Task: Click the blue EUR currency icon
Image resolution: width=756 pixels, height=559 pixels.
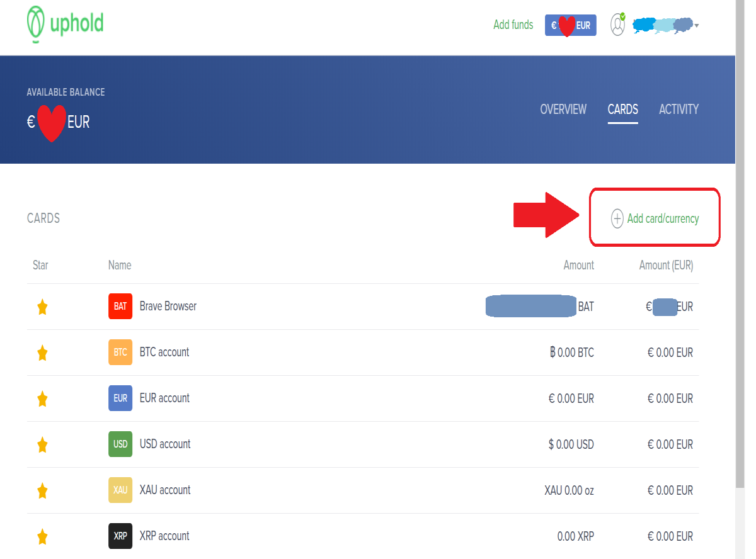Action: pyautogui.click(x=120, y=398)
